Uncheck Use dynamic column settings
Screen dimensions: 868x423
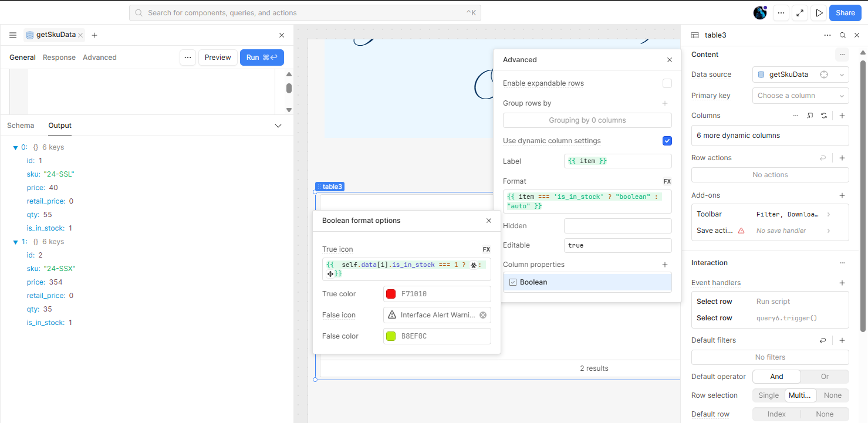(667, 141)
